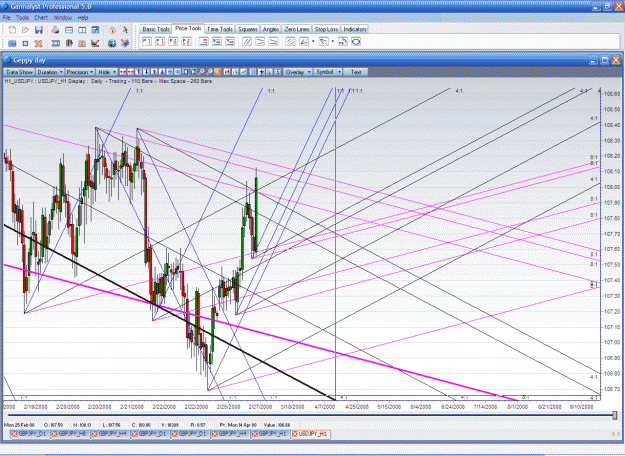Image resolution: width=625 pixels, height=456 pixels.
Task: Click the chart-with-checkmark icon left of the globe
Action: [x=95, y=43]
